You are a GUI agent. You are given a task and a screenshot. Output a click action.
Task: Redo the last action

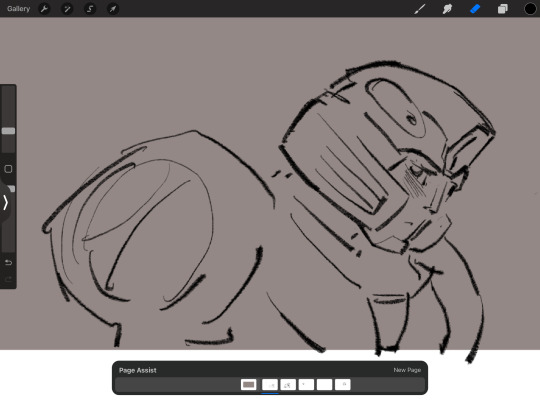[8, 279]
